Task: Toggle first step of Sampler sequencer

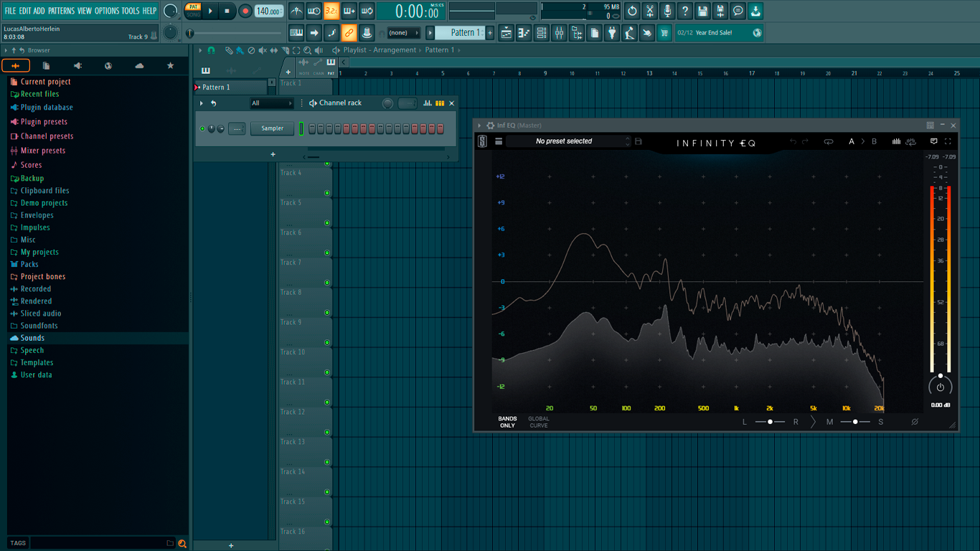Action: [312, 128]
